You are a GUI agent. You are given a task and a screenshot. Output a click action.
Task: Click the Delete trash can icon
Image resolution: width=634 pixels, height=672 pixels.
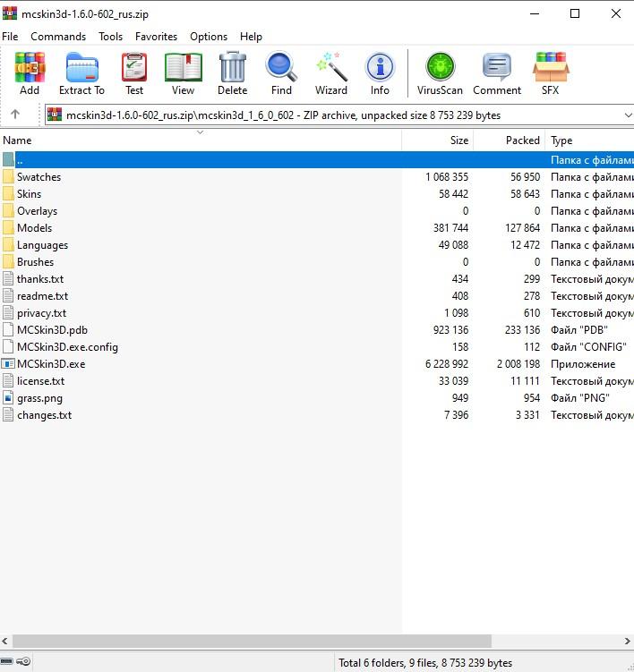(x=233, y=67)
